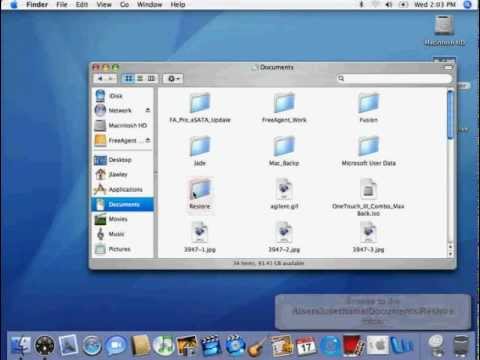Go back in the Finder window
Viewport: 480px width, 360px height.
tap(100, 79)
